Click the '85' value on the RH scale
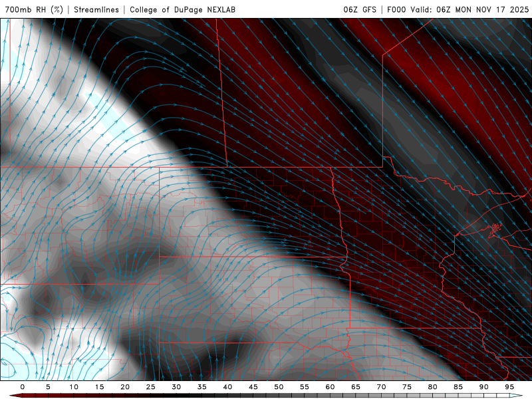This screenshot has width=532, height=399. (x=458, y=387)
